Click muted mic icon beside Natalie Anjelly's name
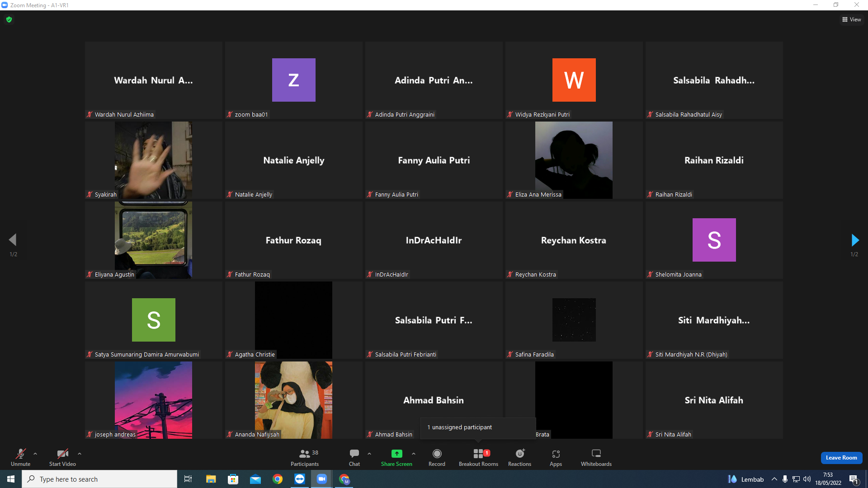 click(x=230, y=194)
